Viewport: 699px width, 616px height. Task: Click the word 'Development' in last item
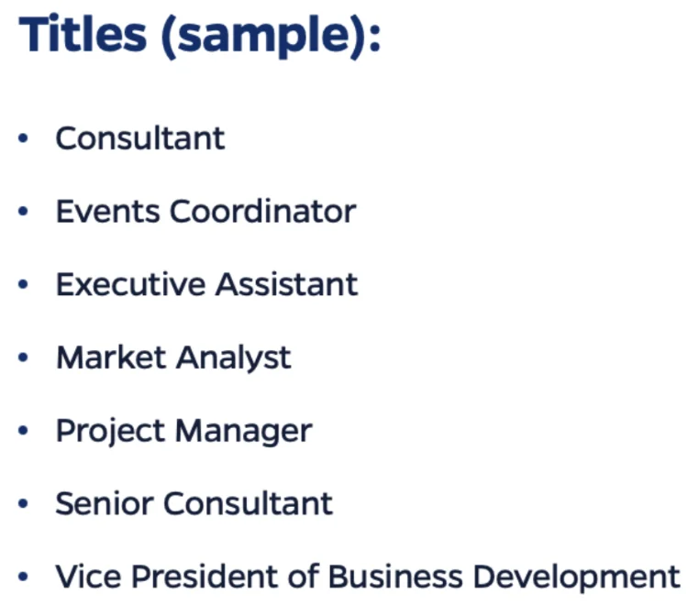tap(576, 577)
